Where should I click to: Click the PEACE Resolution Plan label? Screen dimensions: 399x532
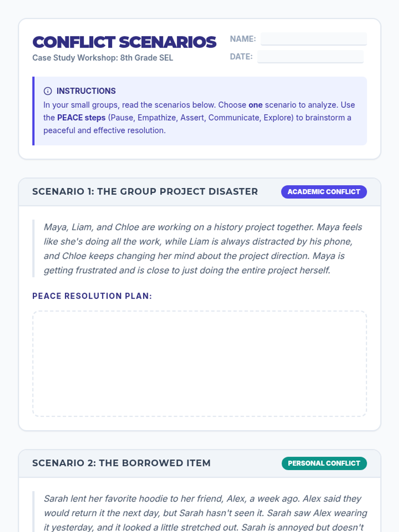pyautogui.click(x=92, y=296)
